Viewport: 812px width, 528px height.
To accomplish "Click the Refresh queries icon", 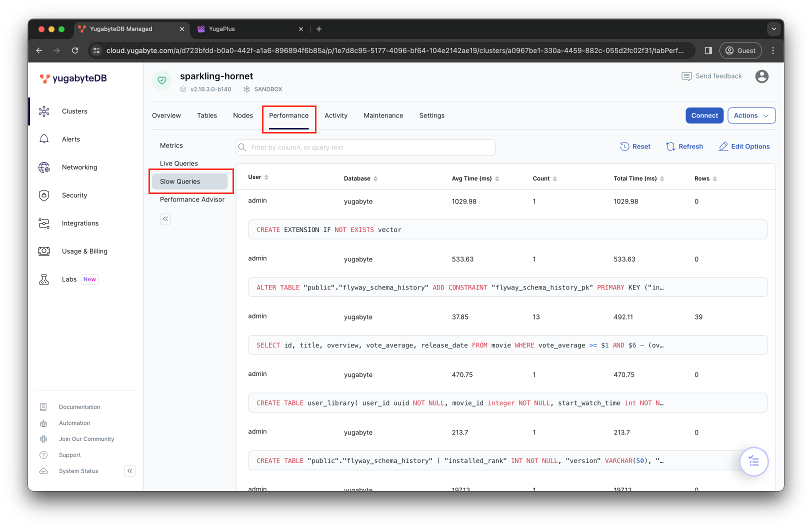I will pos(670,146).
